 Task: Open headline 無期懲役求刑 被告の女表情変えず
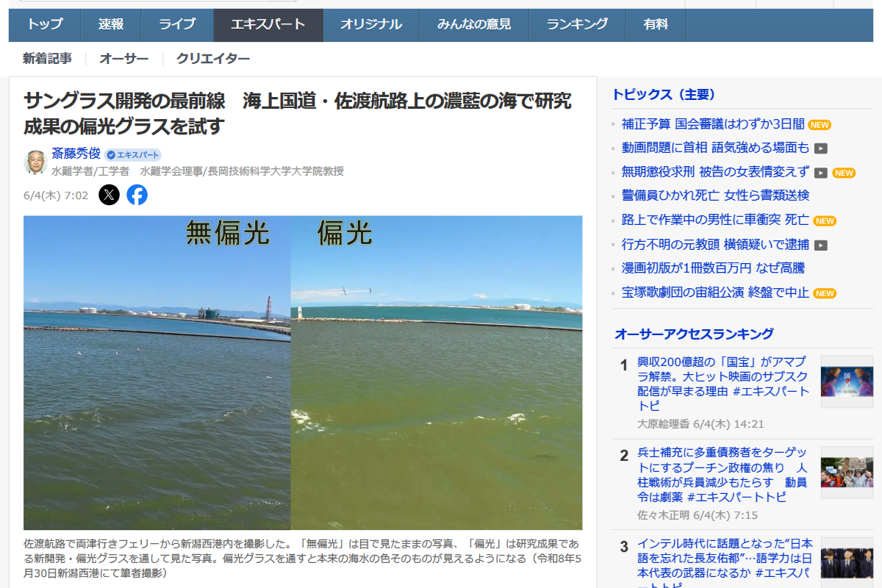tap(715, 172)
